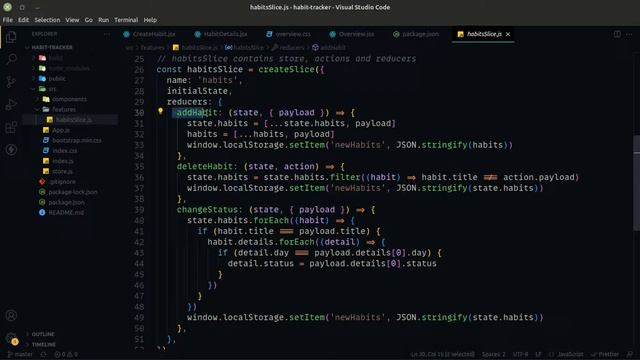The height and width of the screenshot is (360, 640).
Task: Open the Help menu
Action: coord(150,20)
